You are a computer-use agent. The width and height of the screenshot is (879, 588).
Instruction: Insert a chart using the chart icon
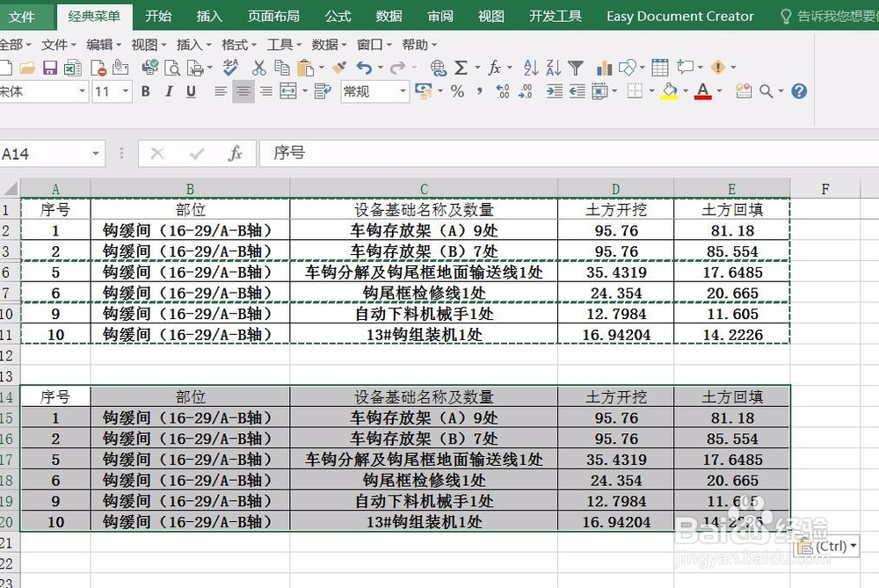click(x=603, y=68)
